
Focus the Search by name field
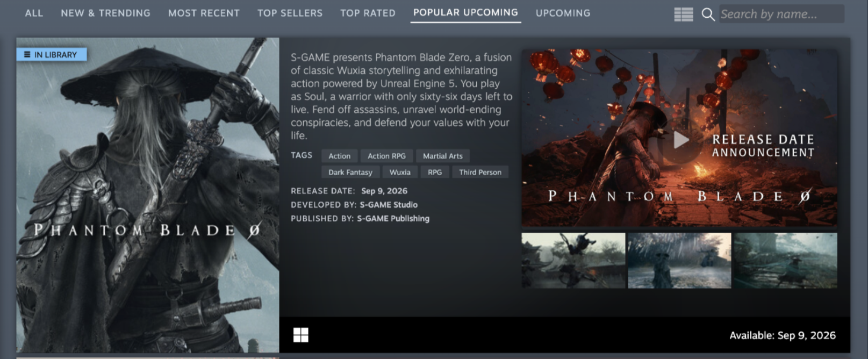[x=781, y=14]
